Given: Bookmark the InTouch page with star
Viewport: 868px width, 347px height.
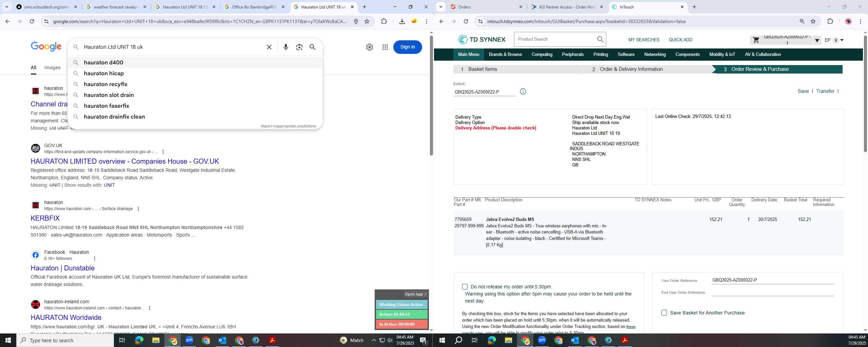Looking at the screenshot, I should coord(813,21).
